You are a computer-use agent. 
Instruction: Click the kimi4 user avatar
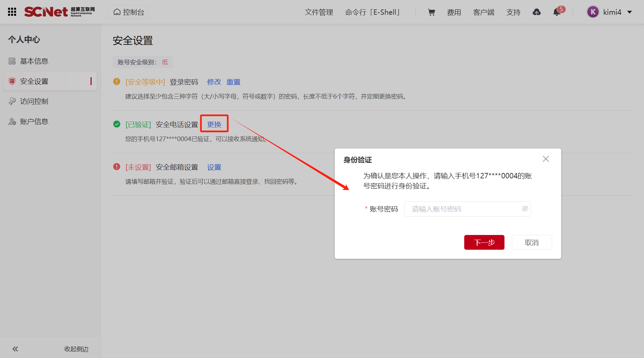tap(593, 12)
